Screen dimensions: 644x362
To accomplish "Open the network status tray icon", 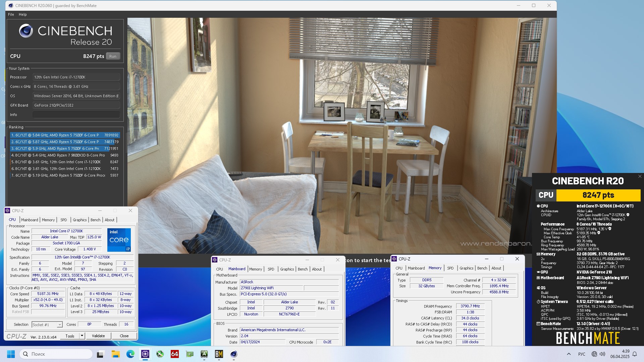I will (x=594, y=354).
